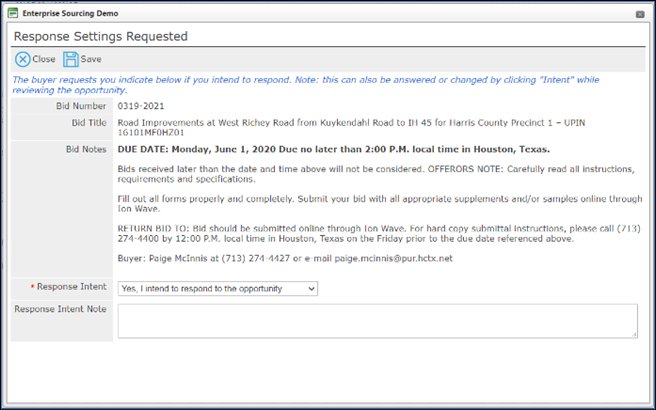Click the buyer email paige.mcinnis@pur.hctx.net
The height and width of the screenshot is (410, 656).
393,259
